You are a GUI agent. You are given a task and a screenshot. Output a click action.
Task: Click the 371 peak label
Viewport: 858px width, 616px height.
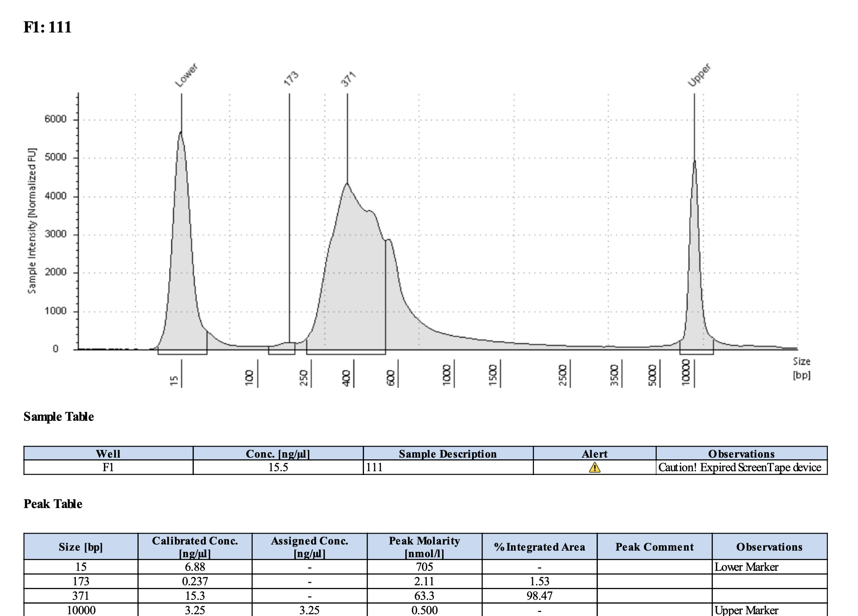[x=348, y=79]
